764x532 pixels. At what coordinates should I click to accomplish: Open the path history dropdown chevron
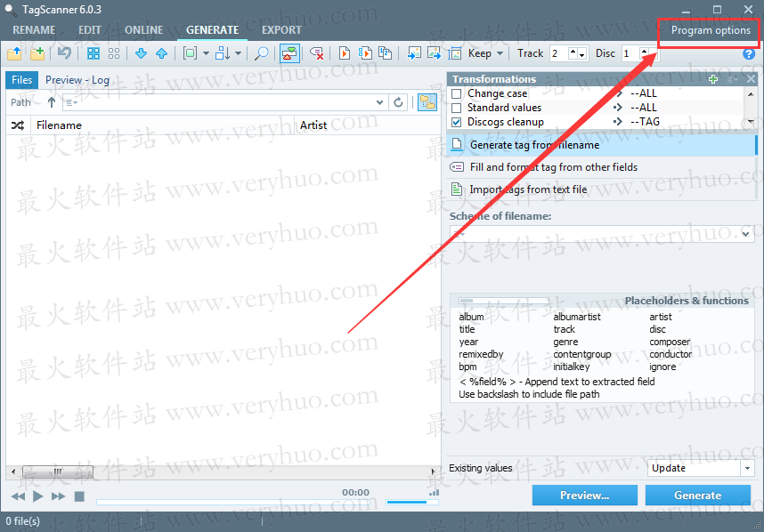[x=380, y=102]
